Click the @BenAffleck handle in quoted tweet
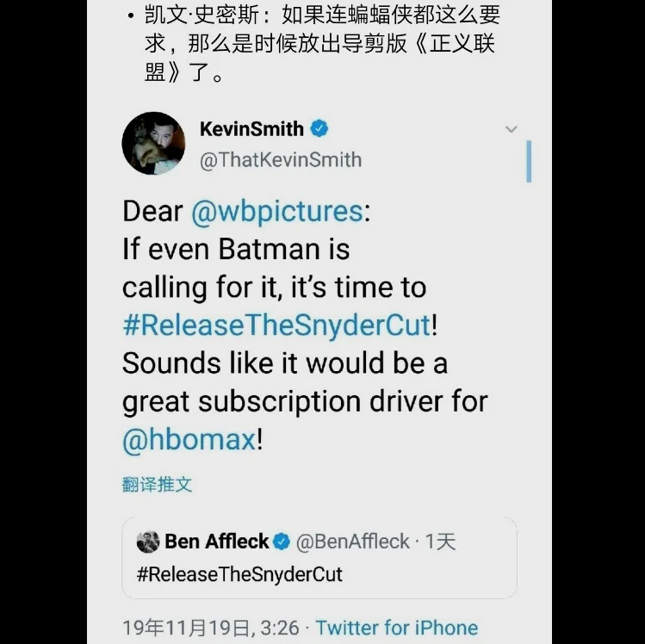This screenshot has width=645, height=644. (353, 542)
